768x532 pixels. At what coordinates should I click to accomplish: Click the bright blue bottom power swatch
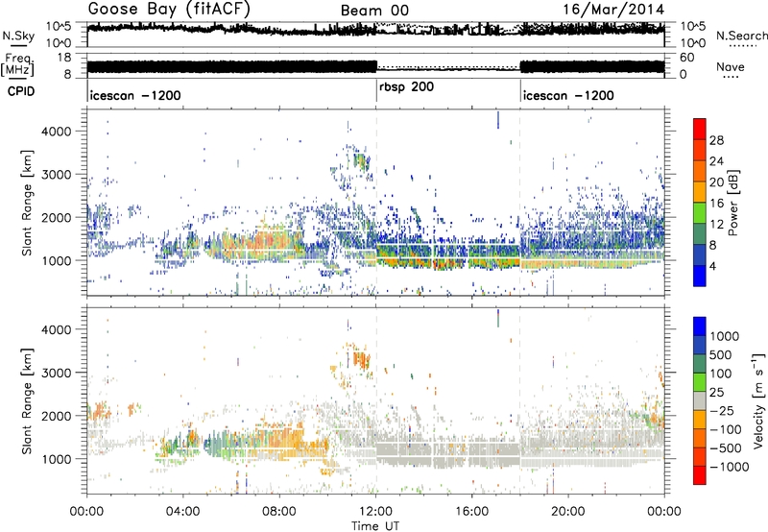coord(700,276)
